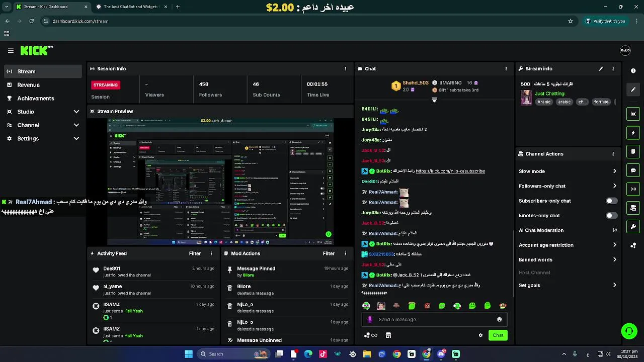This screenshot has height=362, width=644.
Task: Open the Activity Feed Filter
Action: point(195,253)
